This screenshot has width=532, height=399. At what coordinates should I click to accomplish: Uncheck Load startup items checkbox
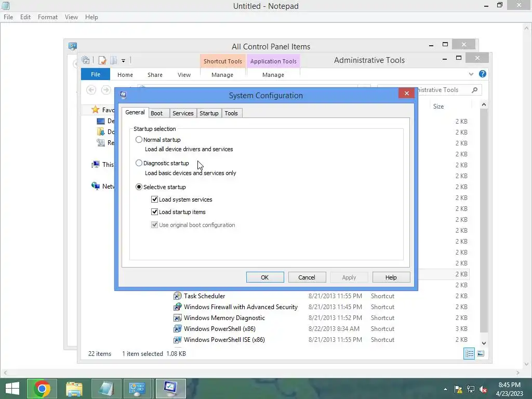point(154,212)
